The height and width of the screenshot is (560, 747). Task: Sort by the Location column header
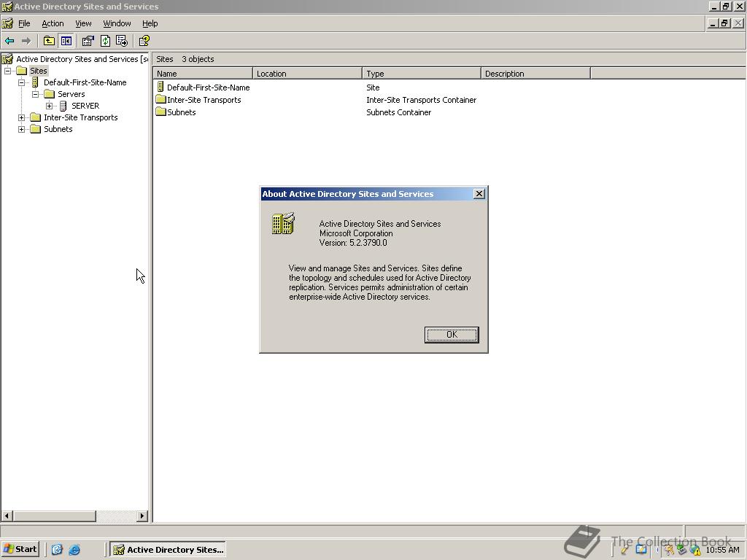pos(307,74)
